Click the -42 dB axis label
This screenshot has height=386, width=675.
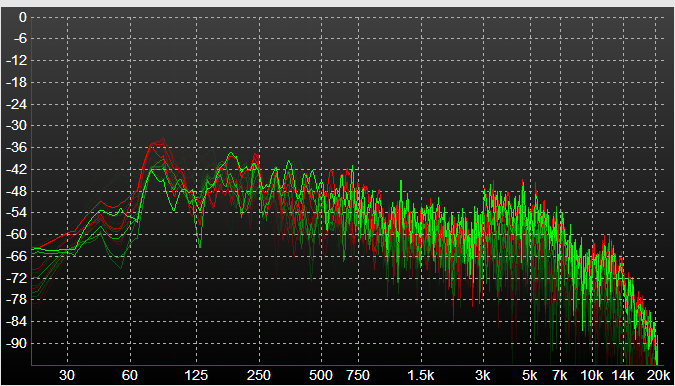[17, 170]
